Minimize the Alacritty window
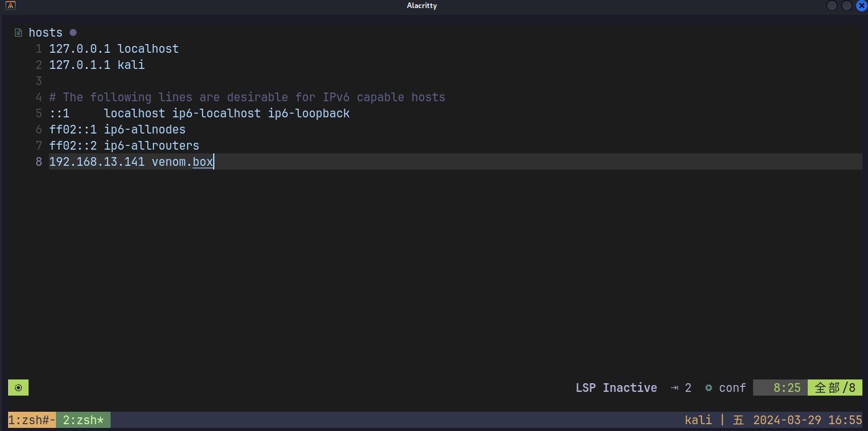 (x=831, y=6)
